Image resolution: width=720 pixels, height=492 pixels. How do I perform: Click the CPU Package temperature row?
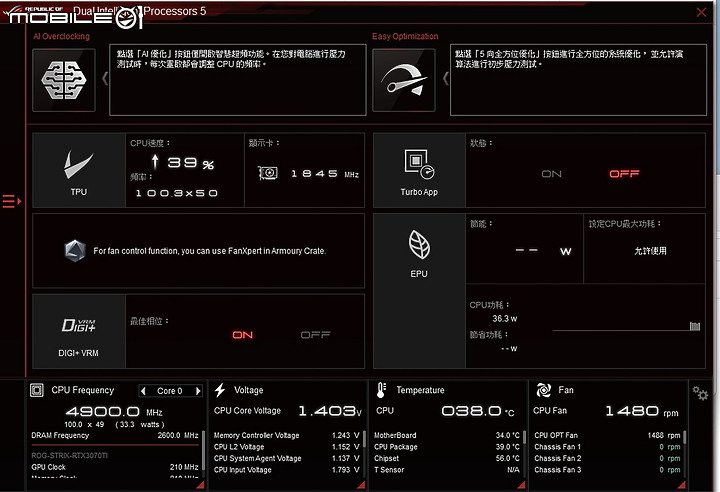tap(447, 447)
